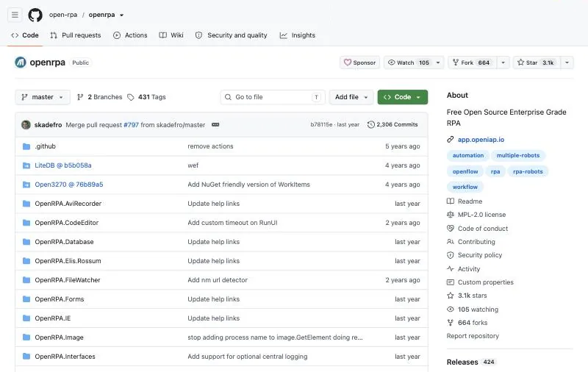Open the 'Add custom timeout on RunUI' commit message
588x372 pixels.
[232, 223]
